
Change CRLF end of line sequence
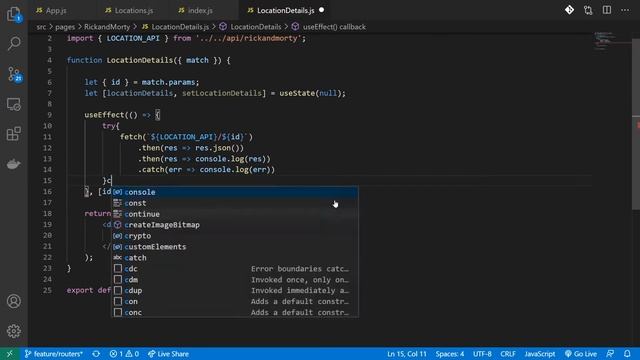pyautogui.click(x=508, y=354)
